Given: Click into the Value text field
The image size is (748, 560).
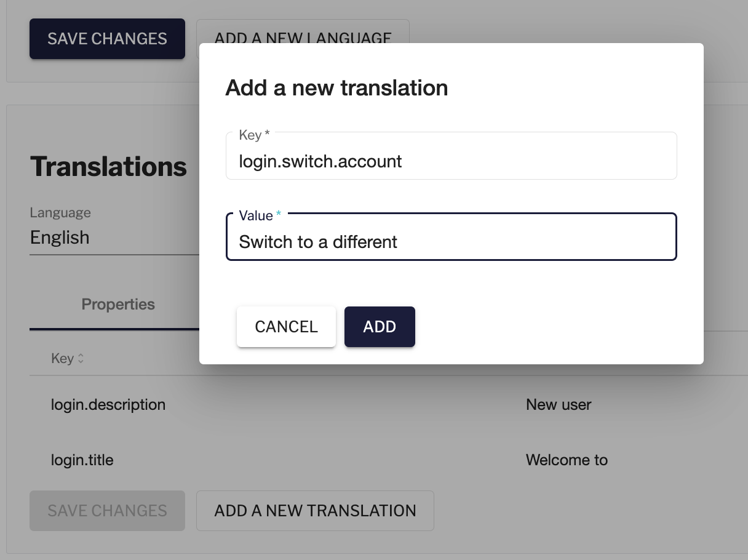Looking at the screenshot, I should coord(451,242).
